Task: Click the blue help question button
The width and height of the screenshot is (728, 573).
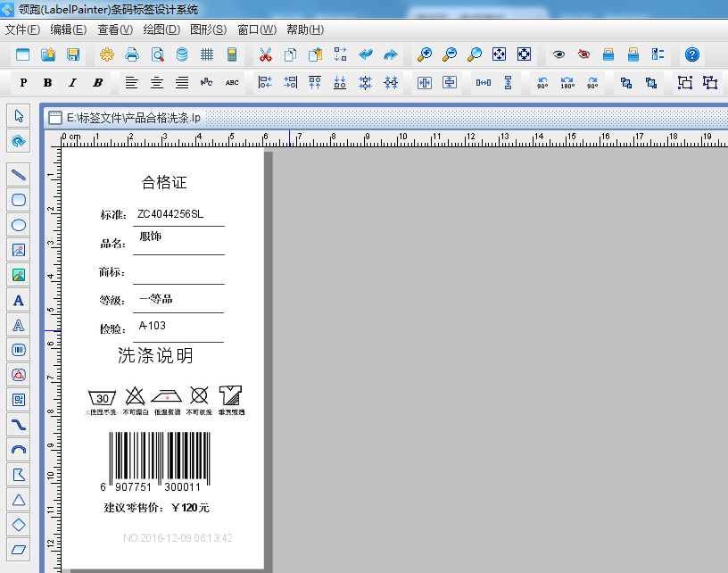Action: pyautogui.click(x=691, y=54)
